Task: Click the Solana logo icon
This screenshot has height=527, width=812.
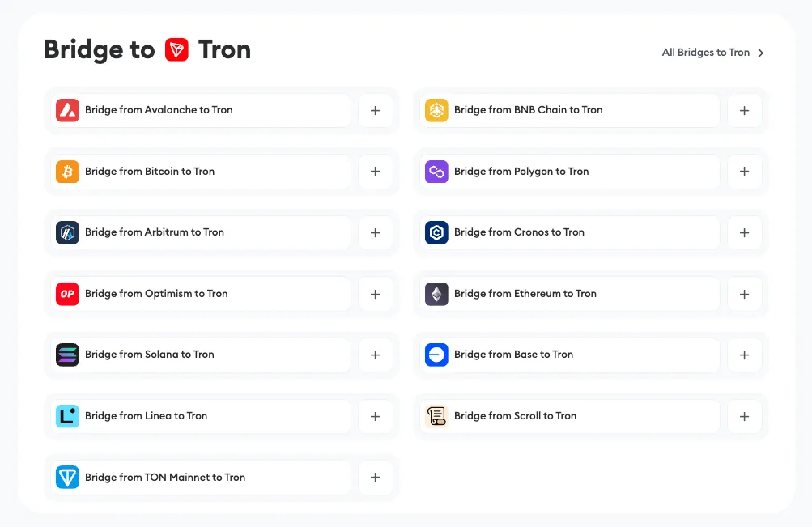Action: [67, 355]
